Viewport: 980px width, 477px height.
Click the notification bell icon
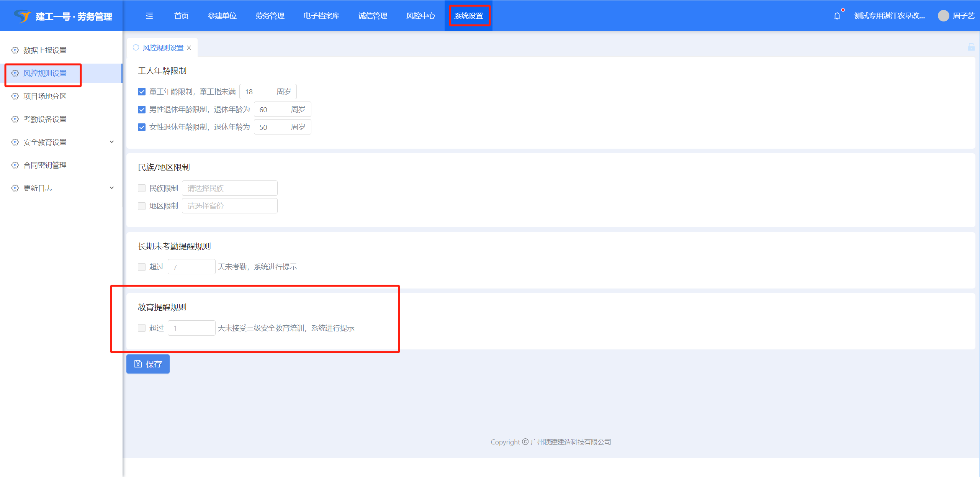click(837, 16)
